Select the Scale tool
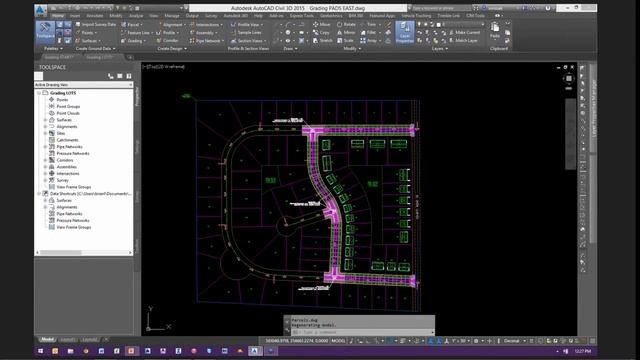640x360 pixels. [x=345, y=41]
